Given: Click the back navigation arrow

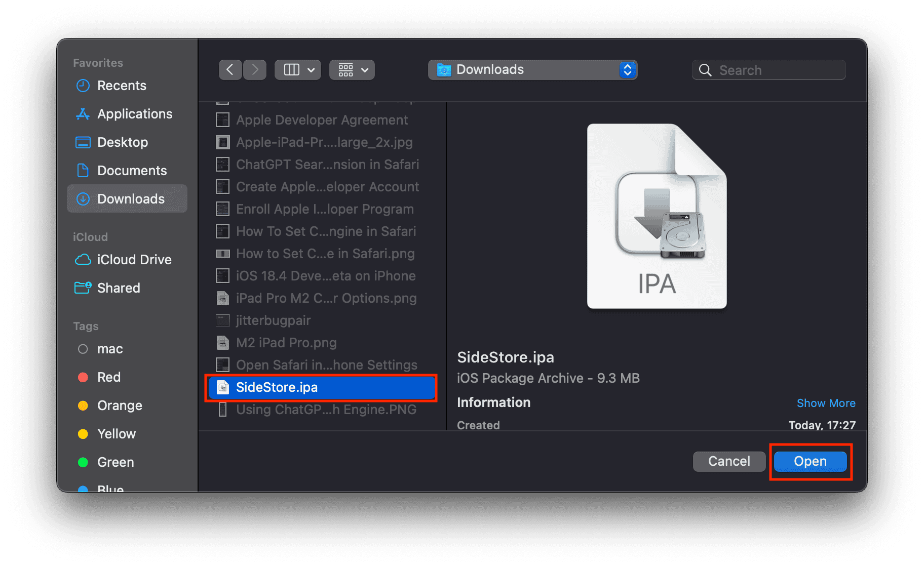Looking at the screenshot, I should (230, 70).
